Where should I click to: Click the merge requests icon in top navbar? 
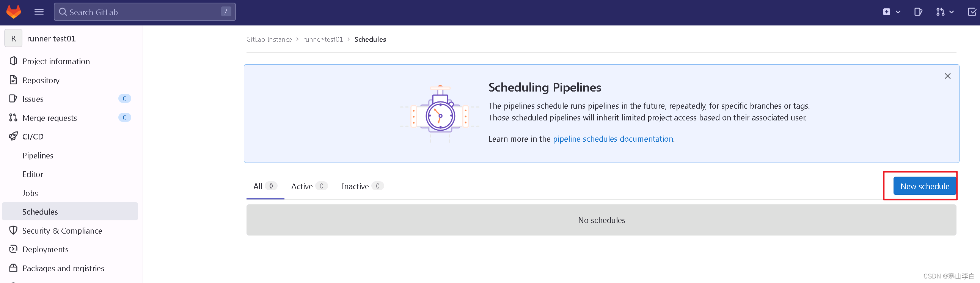click(941, 12)
